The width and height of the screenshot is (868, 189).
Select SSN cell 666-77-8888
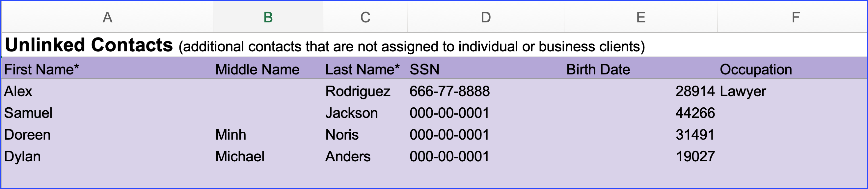click(449, 91)
